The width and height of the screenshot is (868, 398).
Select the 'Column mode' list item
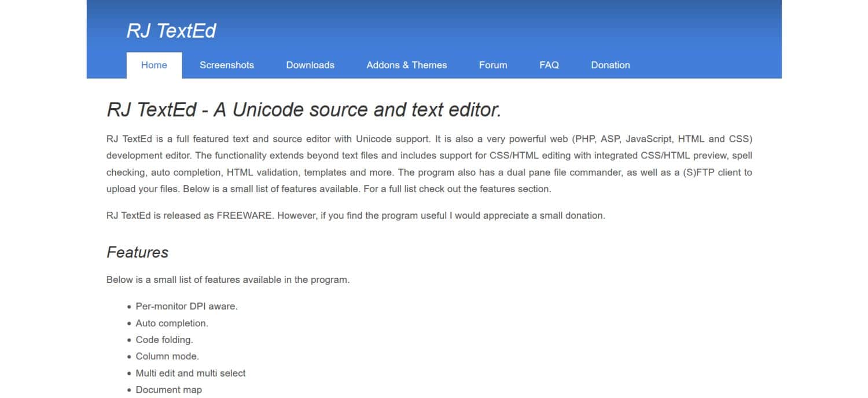[167, 356]
